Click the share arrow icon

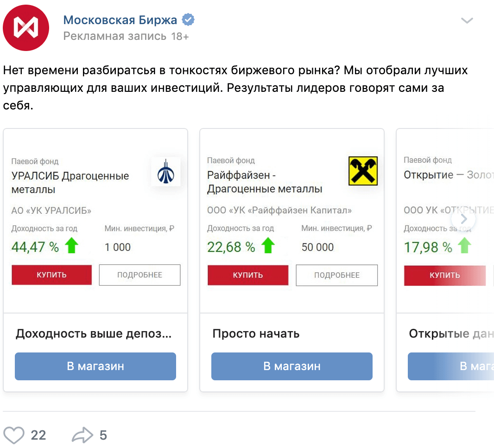(x=82, y=435)
